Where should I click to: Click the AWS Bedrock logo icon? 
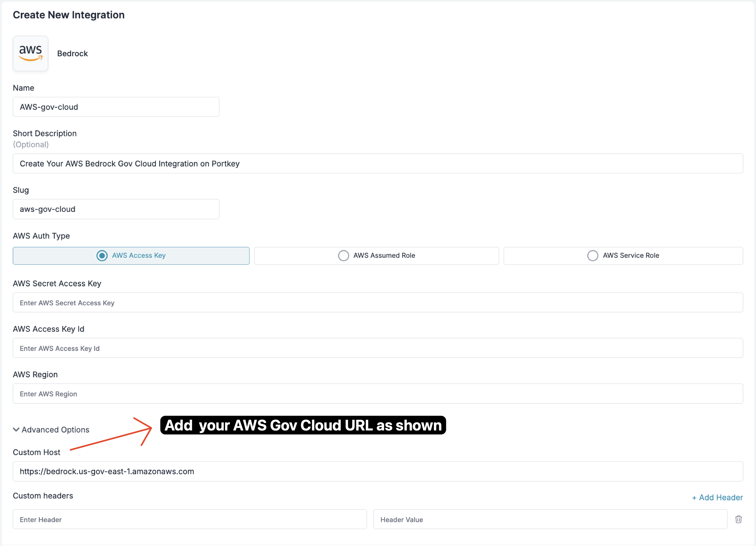click(x=30, y=53)
